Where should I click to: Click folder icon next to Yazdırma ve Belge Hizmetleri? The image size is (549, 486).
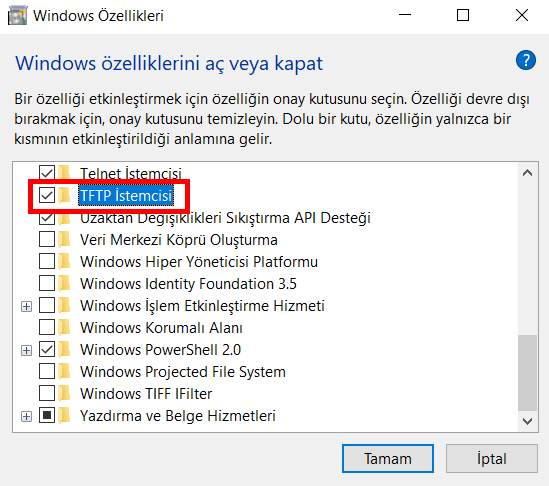pos(64,416)
